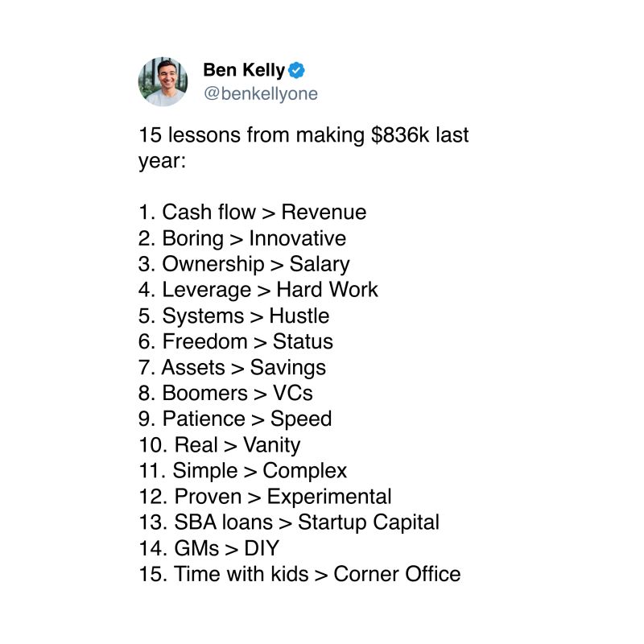Click the "Real > Vanity" line

point(219,445)
